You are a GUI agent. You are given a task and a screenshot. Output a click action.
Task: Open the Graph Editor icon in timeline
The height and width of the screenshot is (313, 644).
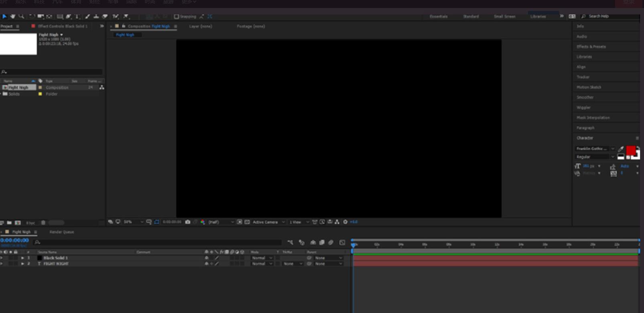pyautogui.click(x=342, y=242)
